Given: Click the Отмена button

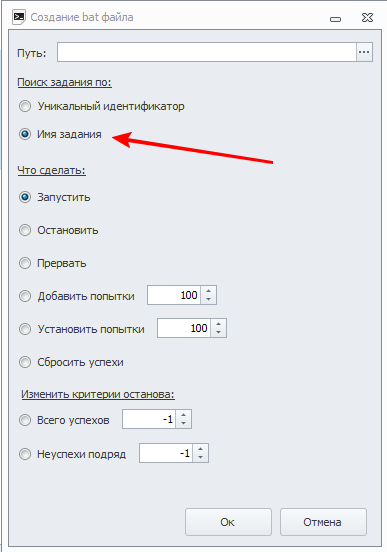Looking at the screenshot, I should [x=323, y=522].
